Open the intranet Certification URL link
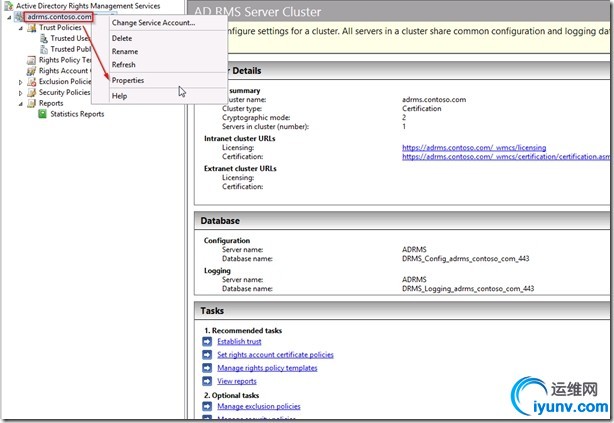This screenshot has width=614, height=423. [506, 157]
